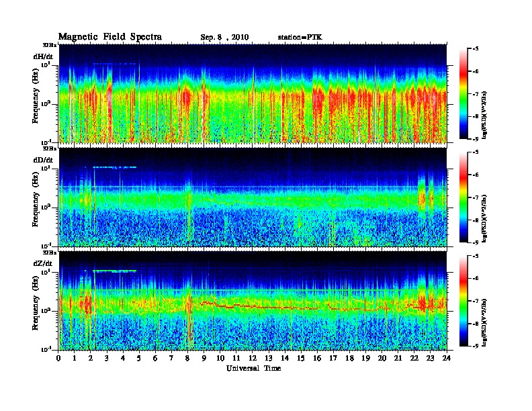532x411 pixels.
Task: Click the -6 value on dZ/dt colorbar
Action: tap(476, 278)
